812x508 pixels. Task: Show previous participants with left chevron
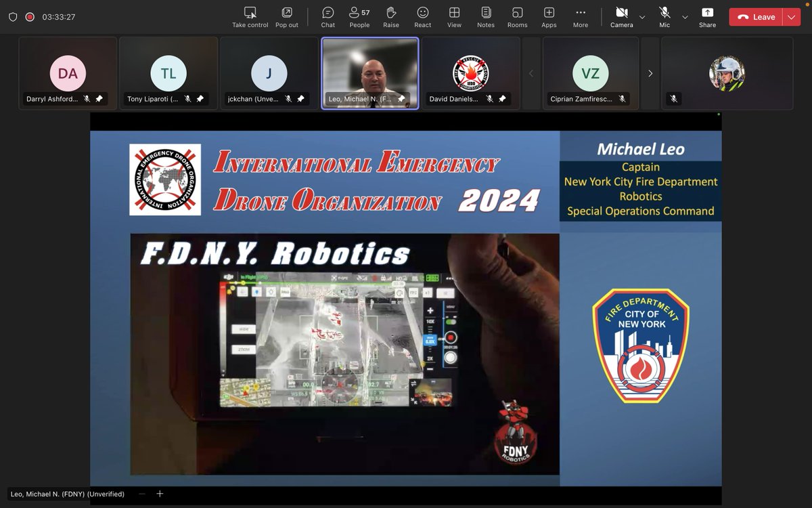coord(531,73)
